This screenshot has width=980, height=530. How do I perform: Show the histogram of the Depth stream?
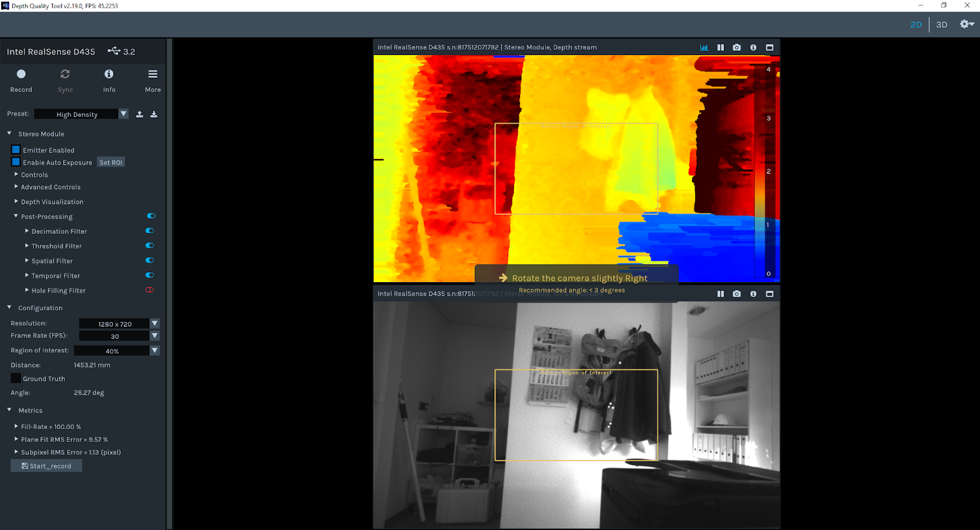(x=704, y=48)
